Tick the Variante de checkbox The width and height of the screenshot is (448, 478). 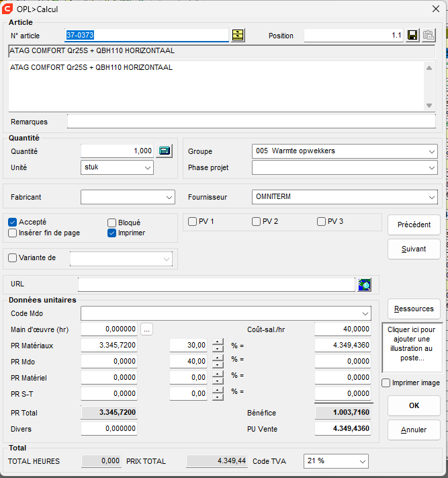tap(13, 258)
